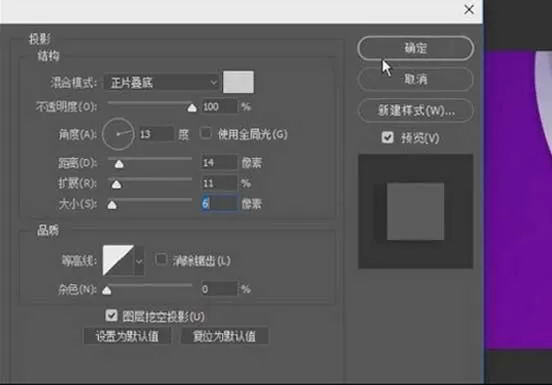Click the 大小 size value field
Image resolution: width=552 pixels, height=385 pixels.
pyautogui.click(x=219, y=203)
